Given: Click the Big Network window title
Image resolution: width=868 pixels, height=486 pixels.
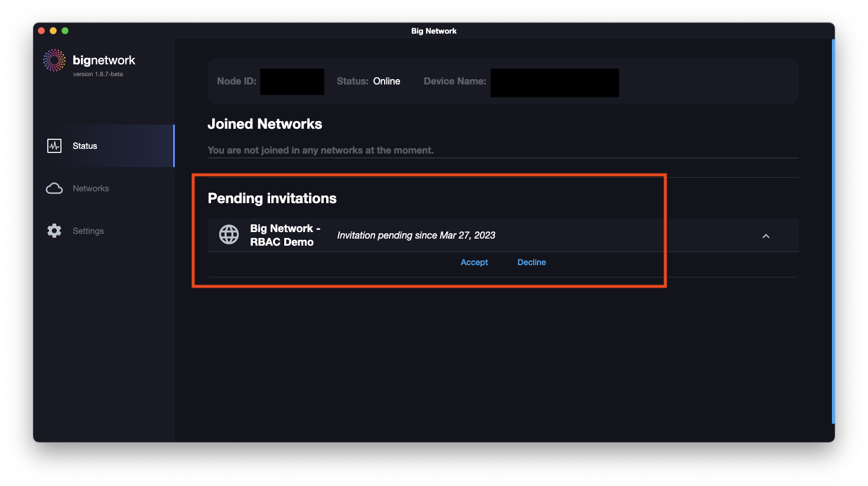Looking at the screenshot, I should (434, 31).
